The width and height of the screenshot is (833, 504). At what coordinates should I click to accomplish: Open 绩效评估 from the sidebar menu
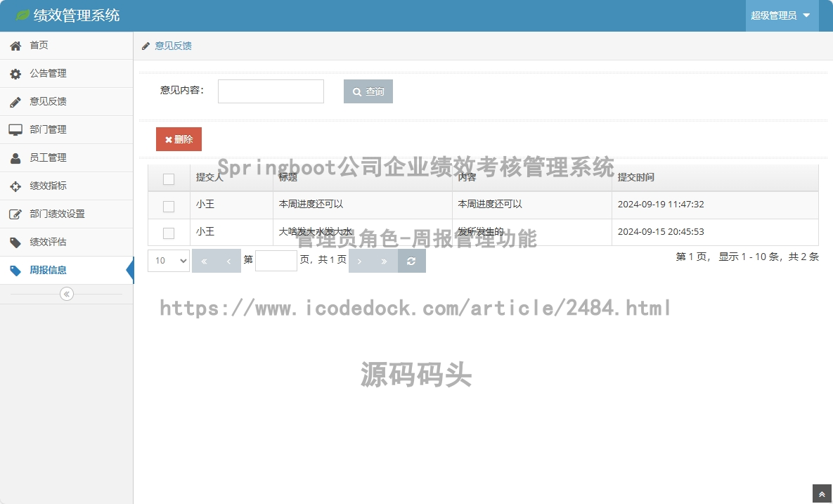[48, 243]
